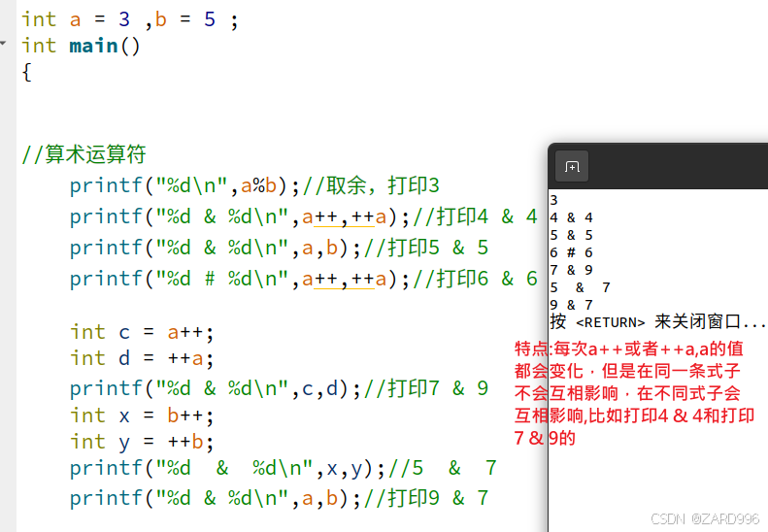The height and width of the screenshot is (532, 768).
Task: Click the 'int main()' declaration line
Action: tap(81, 46)
